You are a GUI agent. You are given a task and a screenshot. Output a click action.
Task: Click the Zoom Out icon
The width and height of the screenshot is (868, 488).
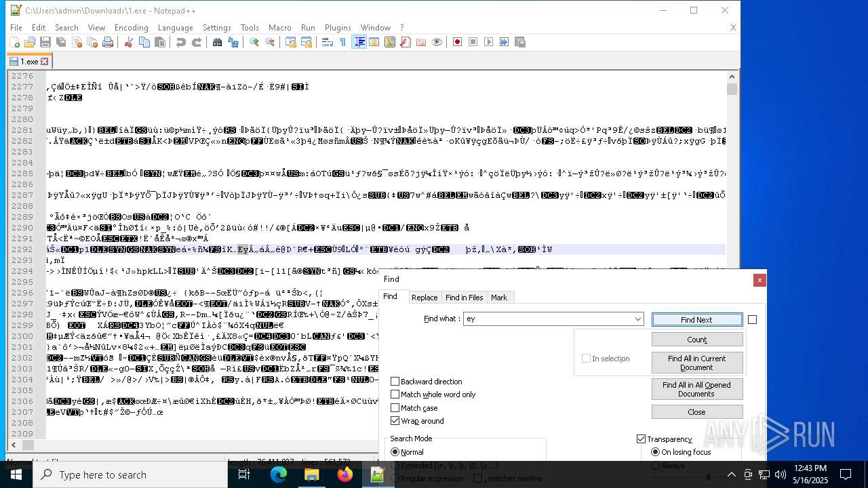[x=270, y=42]
